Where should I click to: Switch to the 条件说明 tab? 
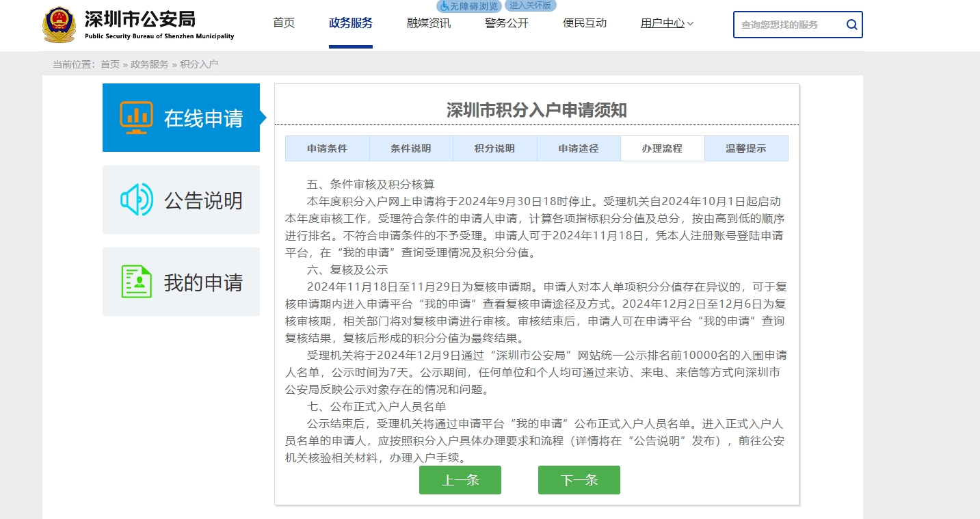coord(411,148)
